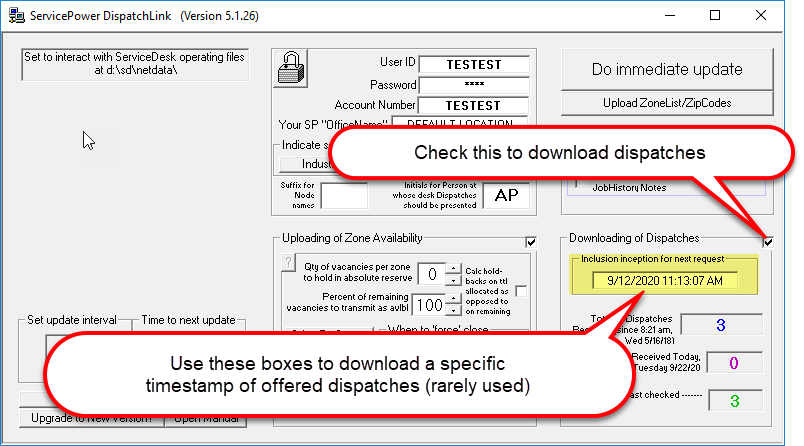Screen dimensions: 804x446
Task: Click the Password field
Action: pos(474,85)
